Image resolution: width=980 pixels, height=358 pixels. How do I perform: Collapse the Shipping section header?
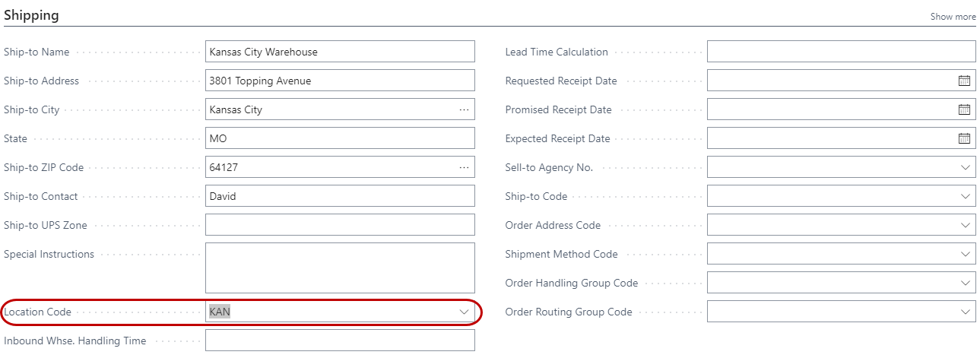click(x=31, y=15)
